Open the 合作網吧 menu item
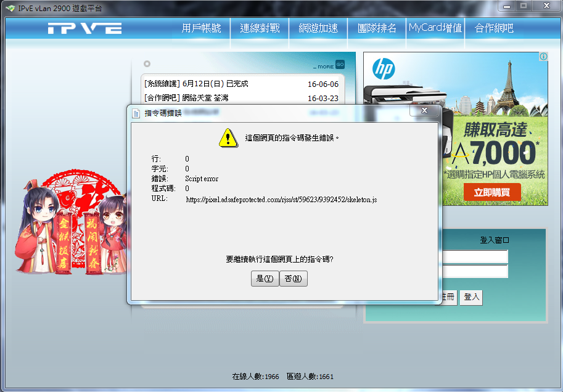This screenshot has width=563, height=392. (494, 28)
